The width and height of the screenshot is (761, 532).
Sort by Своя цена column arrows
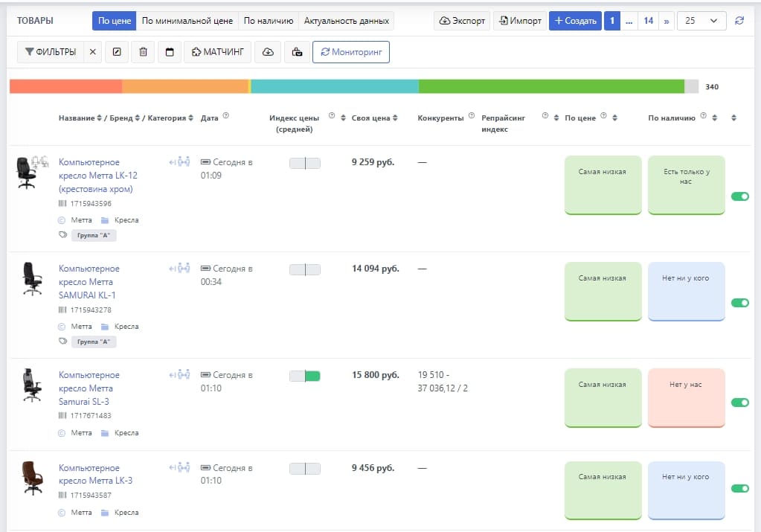click(395, 118)
